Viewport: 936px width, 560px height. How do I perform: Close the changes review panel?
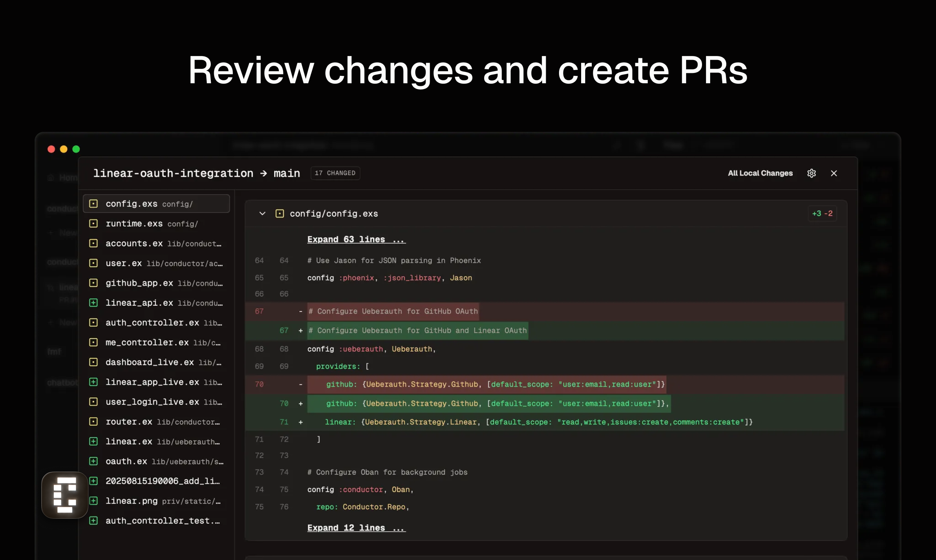tap(834, 173)
